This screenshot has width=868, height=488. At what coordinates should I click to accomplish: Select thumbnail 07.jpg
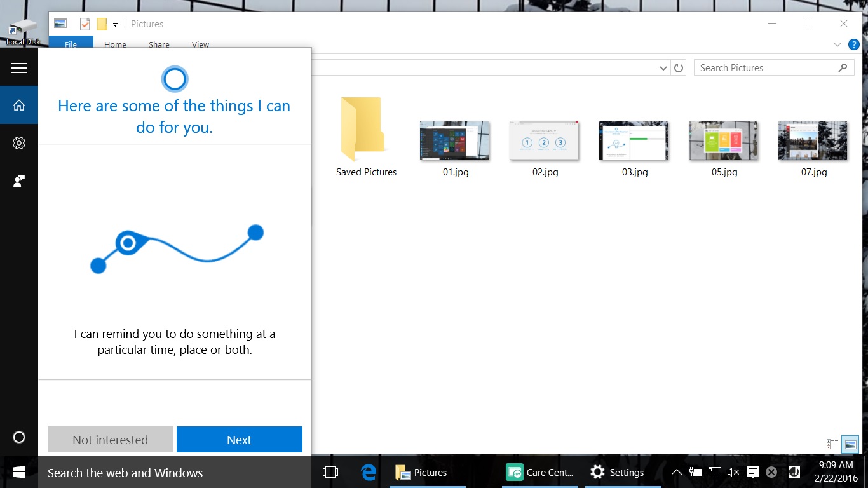click(813, 149)
